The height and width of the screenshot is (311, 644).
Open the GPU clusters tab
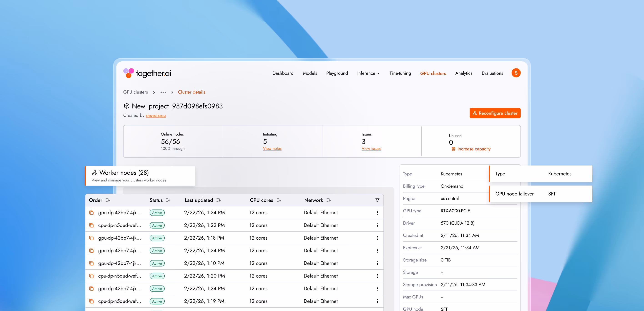(433, 73)
